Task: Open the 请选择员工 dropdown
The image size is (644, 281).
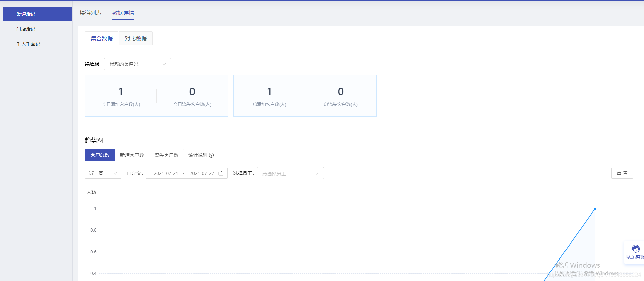Action: [290, 173]
